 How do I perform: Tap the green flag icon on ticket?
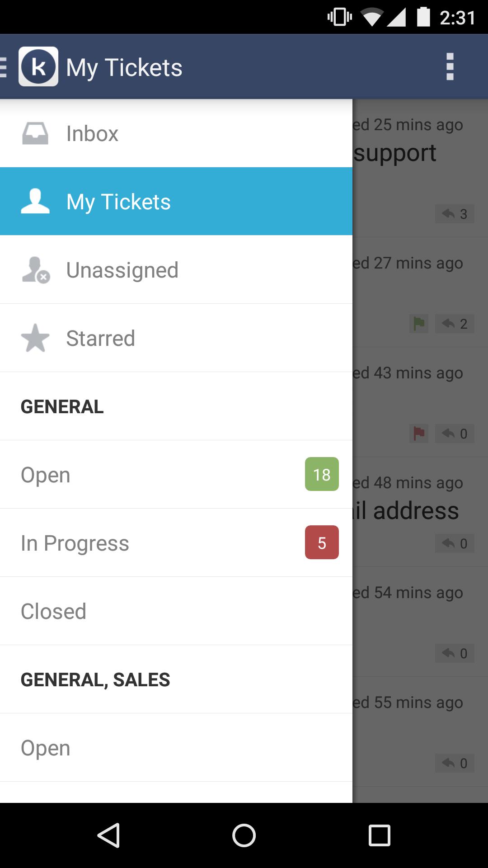[419, 324]
